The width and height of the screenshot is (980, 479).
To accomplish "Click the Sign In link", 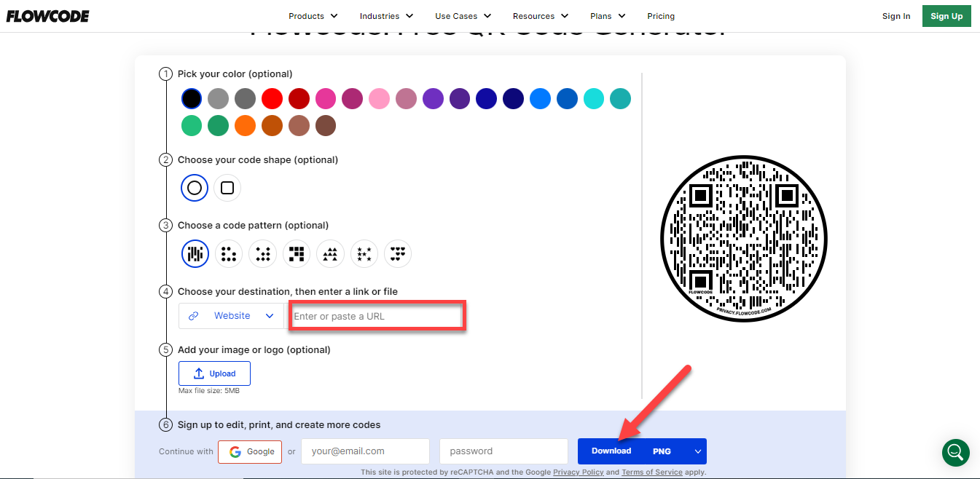I will click(x=896, y=16).
